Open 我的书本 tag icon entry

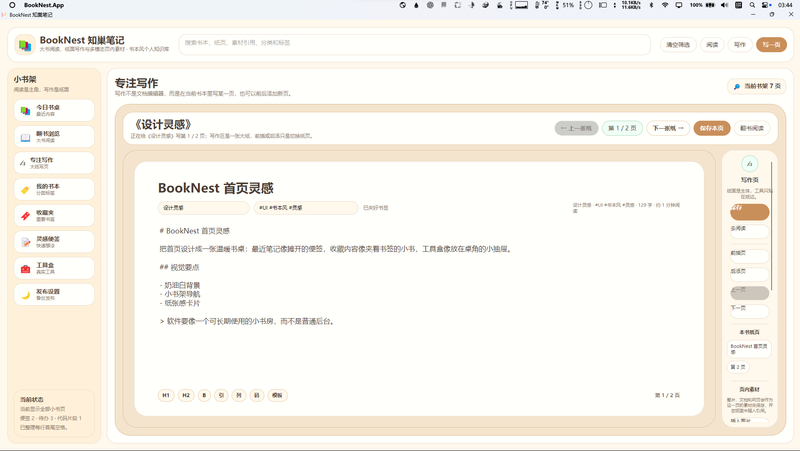(54, 189)
